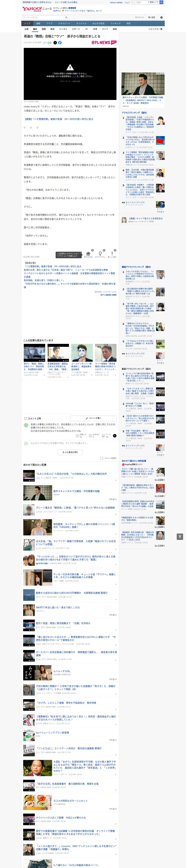Share article on Facebook icon
This screenshot has height=868, width=186.
pyautogui.click(x=60, y=43)
